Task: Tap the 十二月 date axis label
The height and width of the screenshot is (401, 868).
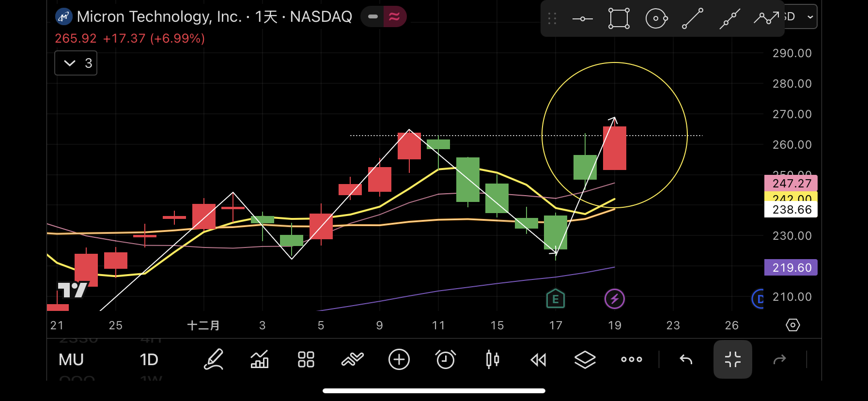Action: pyautogui.click(x=203, y=325)
